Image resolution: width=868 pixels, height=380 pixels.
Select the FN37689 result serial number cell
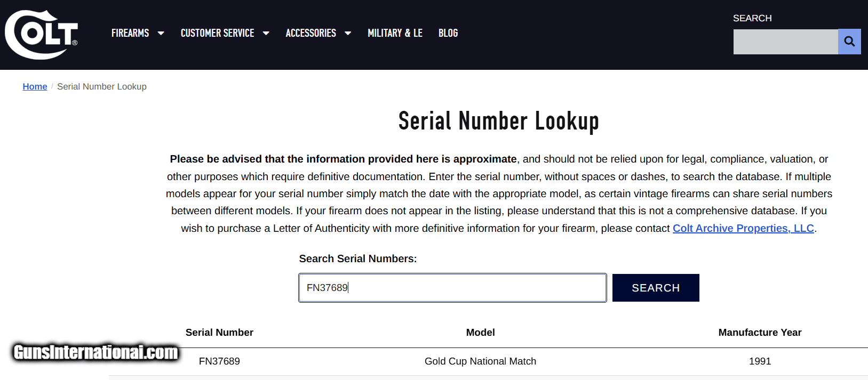[219, 361]
